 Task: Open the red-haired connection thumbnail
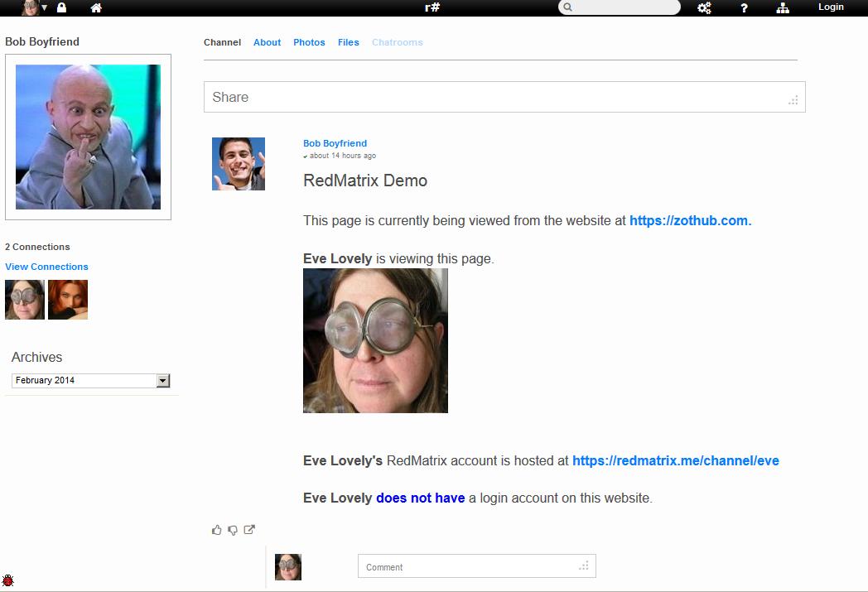point(68,300)
